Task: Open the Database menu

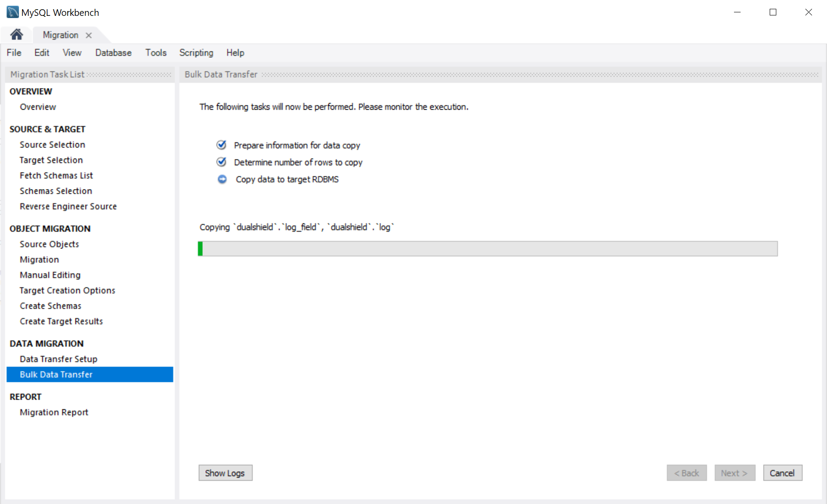Action: pos(113,53)
